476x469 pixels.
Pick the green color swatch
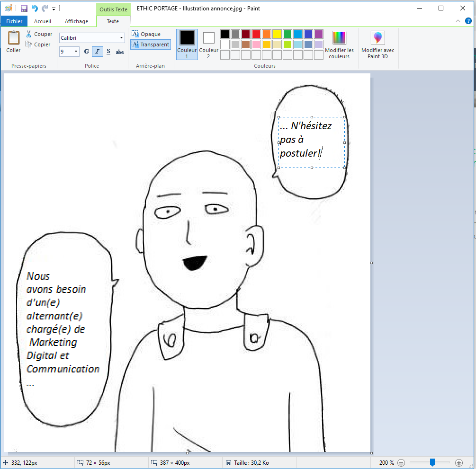click(287, 34)
